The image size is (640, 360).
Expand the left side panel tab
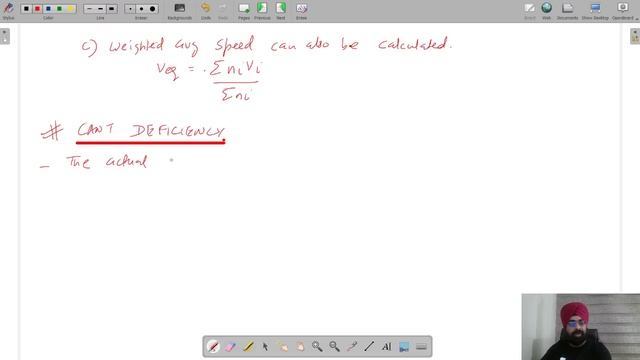5,36
